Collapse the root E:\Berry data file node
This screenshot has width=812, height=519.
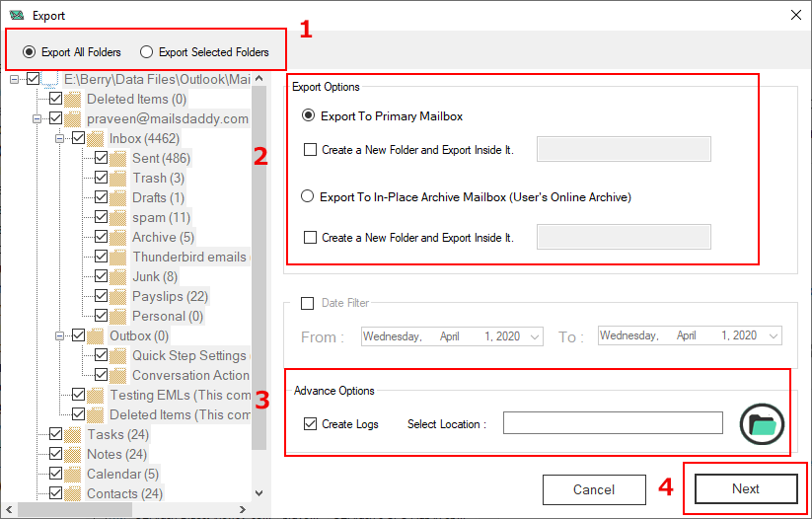click(14, 79)
